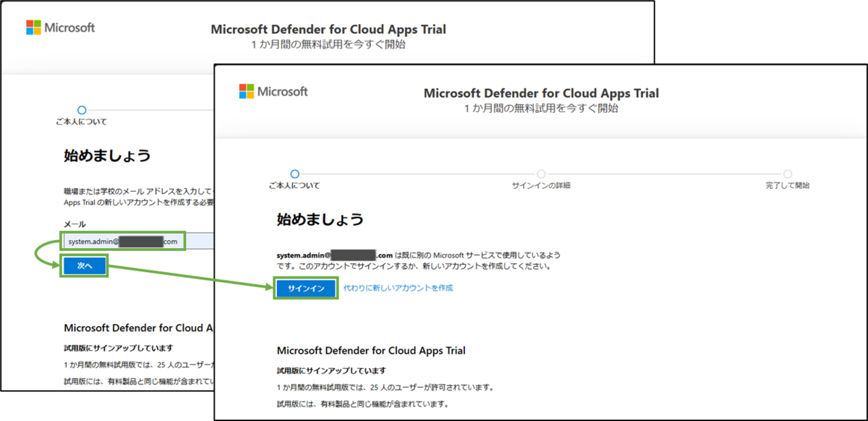Click 1 か月間の無料試用を今すぐ開始 in back window
The image size is (868, 421).
pos(328,45)
